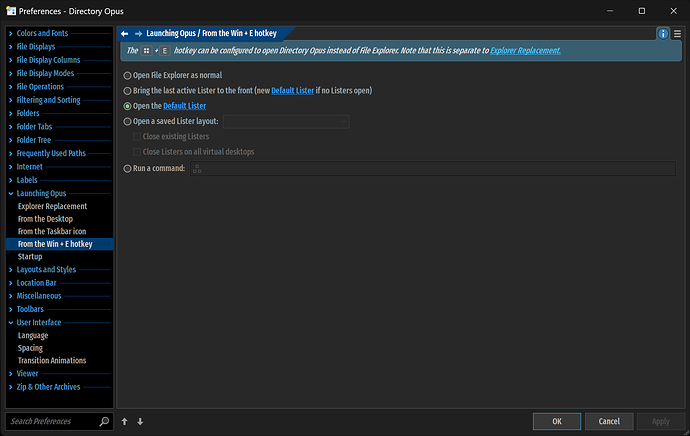Click the back arrow in the header

pyautogui.click(x=125, y=33)
